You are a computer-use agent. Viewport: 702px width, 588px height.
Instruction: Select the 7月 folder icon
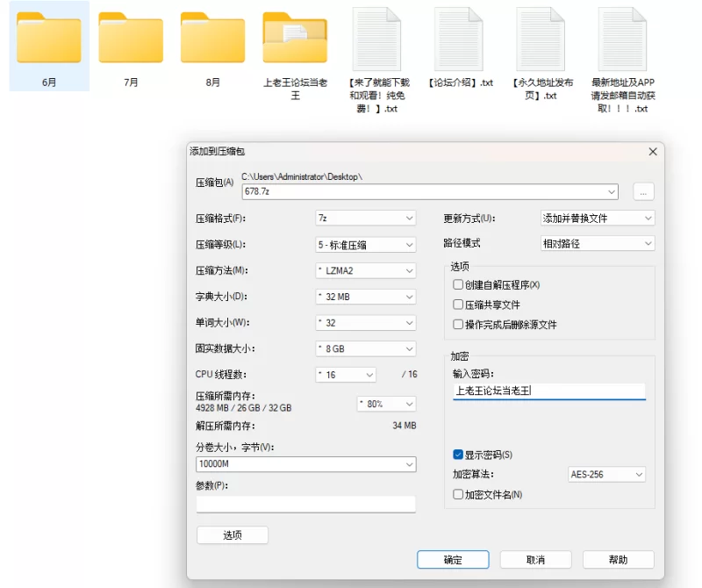coord(131,38)
